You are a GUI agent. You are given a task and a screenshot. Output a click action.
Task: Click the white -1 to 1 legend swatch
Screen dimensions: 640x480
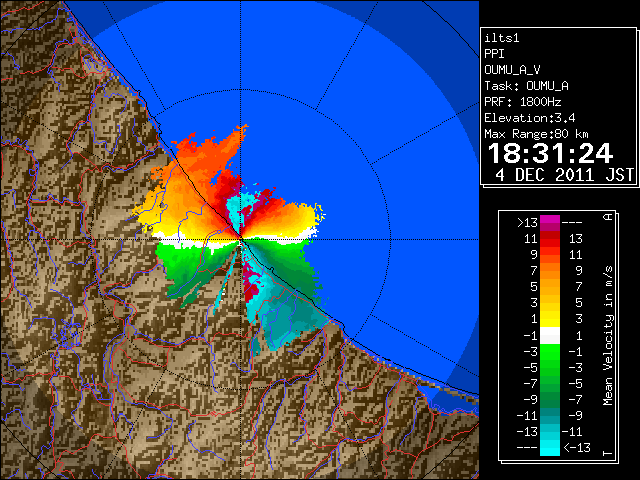point(550,336)
